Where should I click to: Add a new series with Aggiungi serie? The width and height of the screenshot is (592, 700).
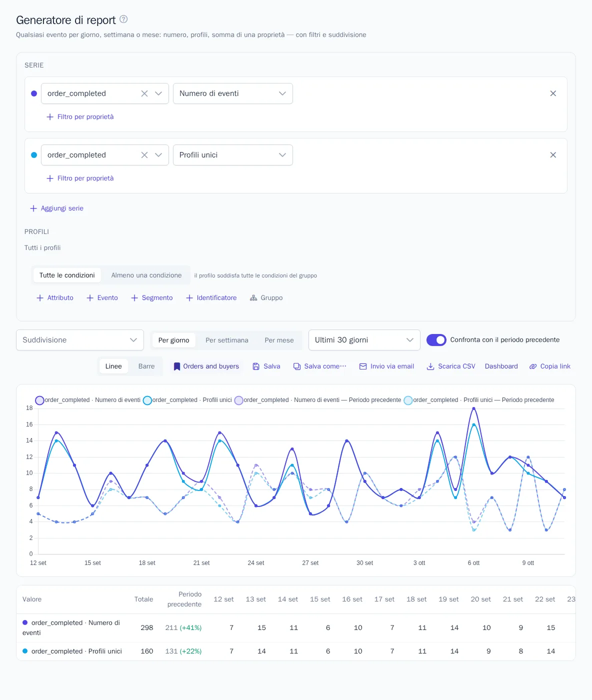56,208
